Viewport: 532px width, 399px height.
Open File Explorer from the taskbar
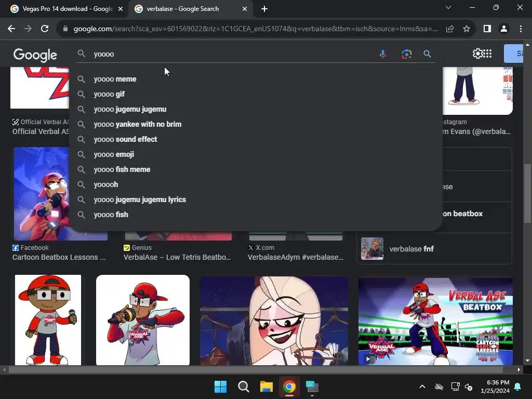click(x=267, y=387)
